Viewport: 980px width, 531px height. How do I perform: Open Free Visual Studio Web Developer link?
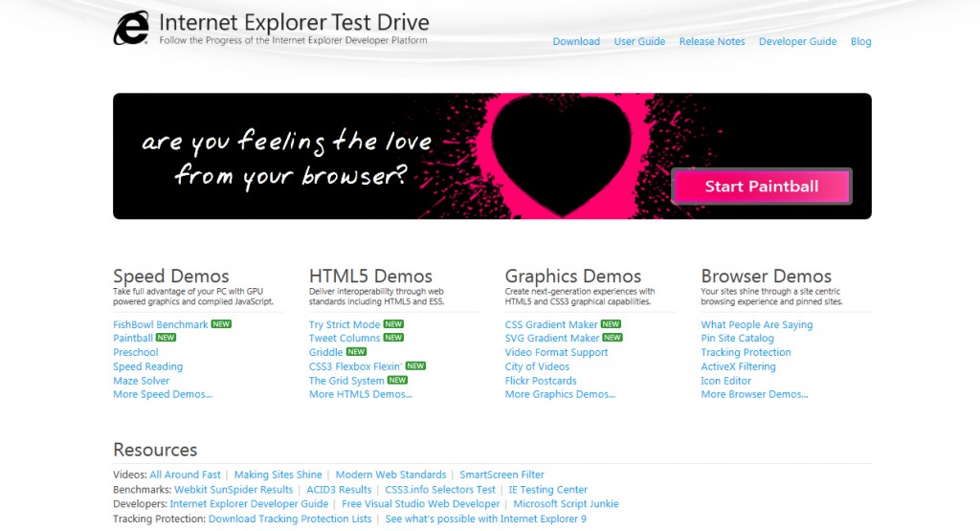[x=421, y=503]
